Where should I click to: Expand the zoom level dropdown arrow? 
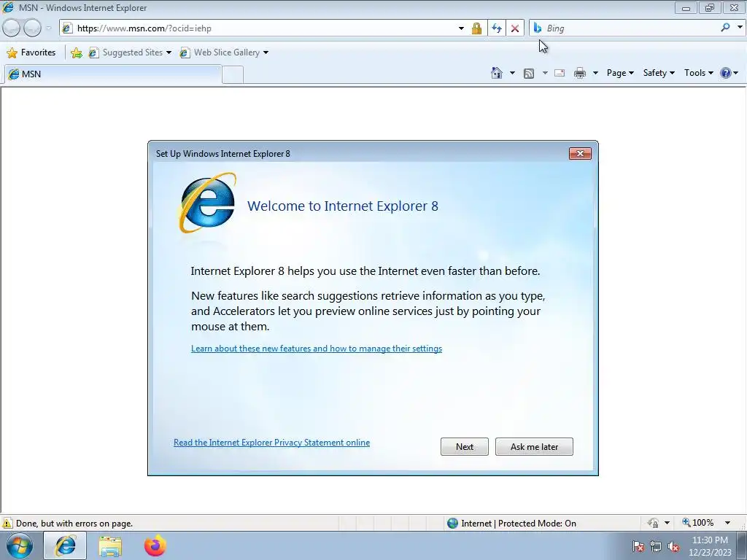point(727,523)
